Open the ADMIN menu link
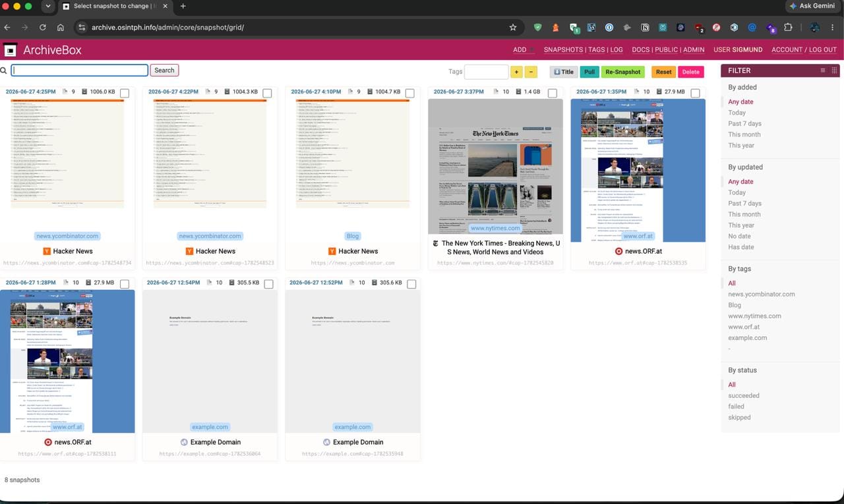 click(694, 50)
